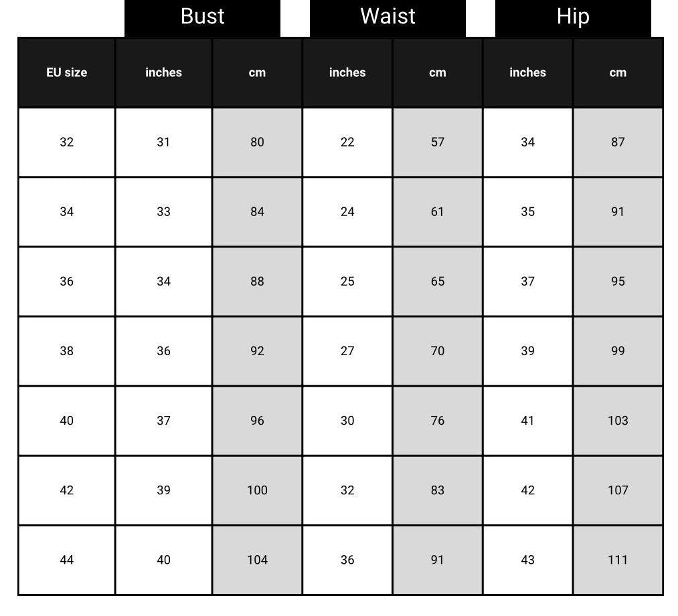
Task: Click the Bust header label
Action: pos(202,17)
